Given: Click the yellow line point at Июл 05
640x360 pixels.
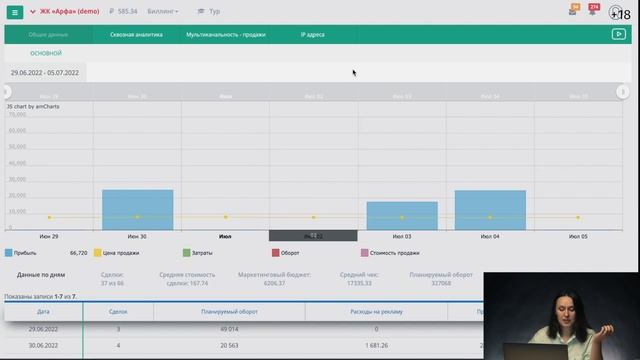Looking at the screenshot, I should pyautogui.click(x=578, y=218).
